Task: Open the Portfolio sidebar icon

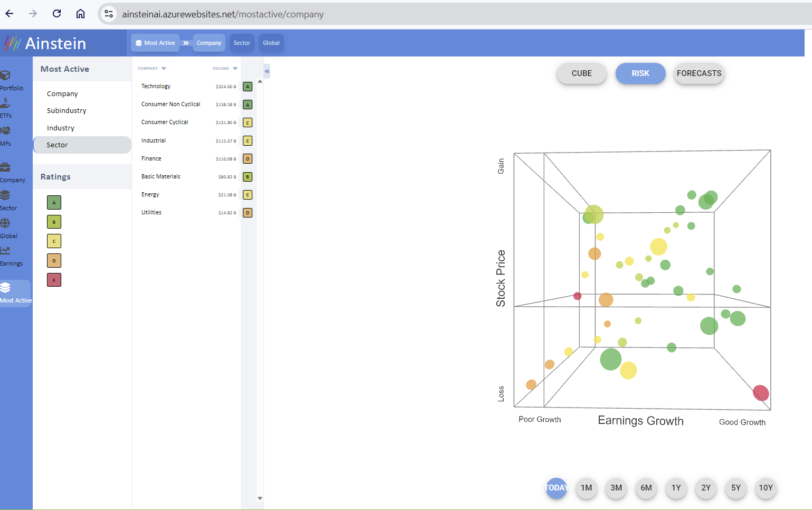Action: point(6,75)
